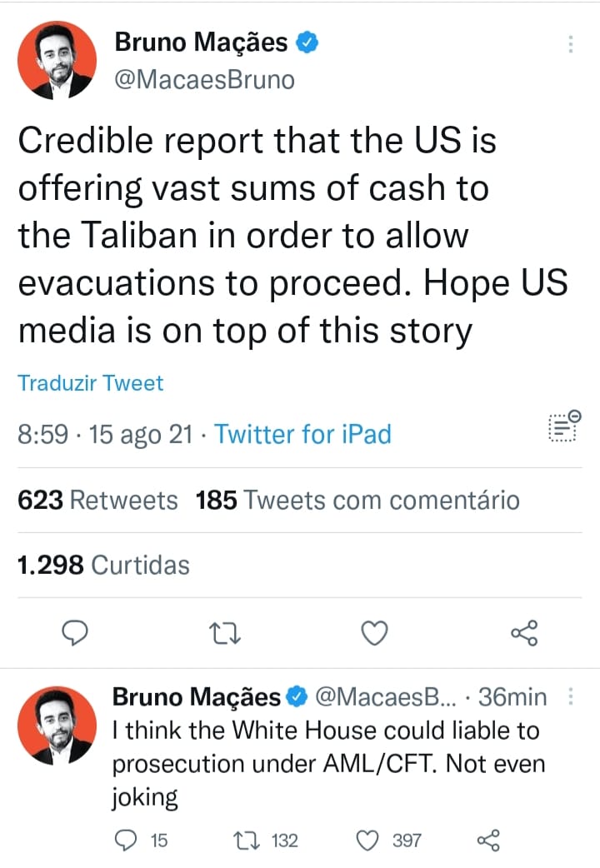This screenshot has height=868, width=600.
Task: Click Bruno Maçães name in reply tweet
Action: pos(197,697)
